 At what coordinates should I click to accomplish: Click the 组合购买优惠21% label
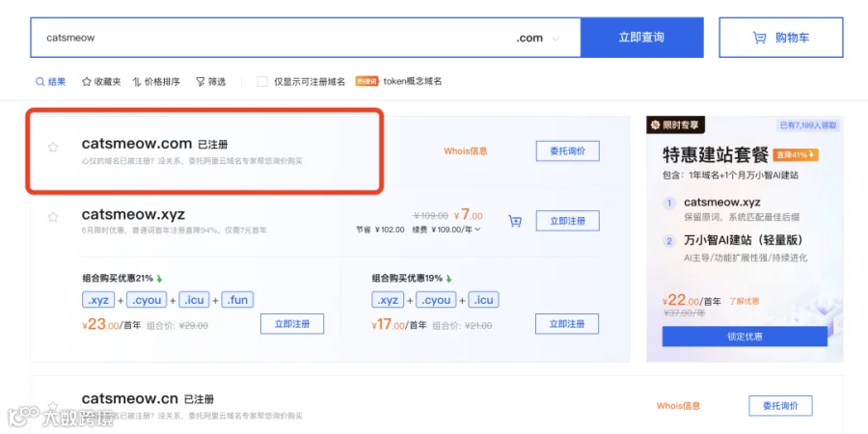click(117, 279)
